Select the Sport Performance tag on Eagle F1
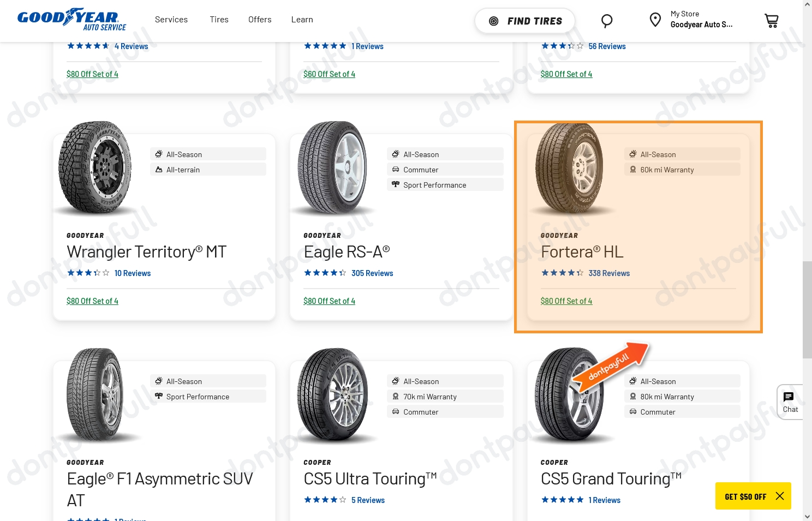 198,396
